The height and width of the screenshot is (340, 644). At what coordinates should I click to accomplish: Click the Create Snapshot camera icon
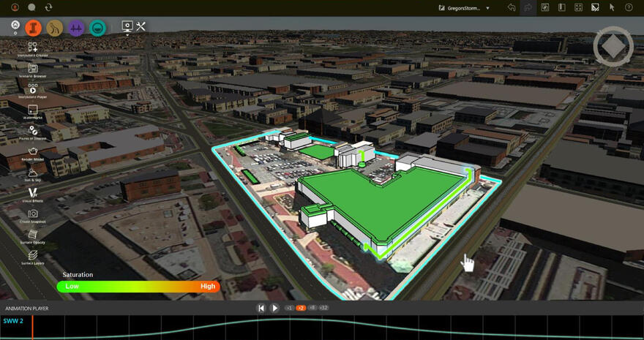33,213
